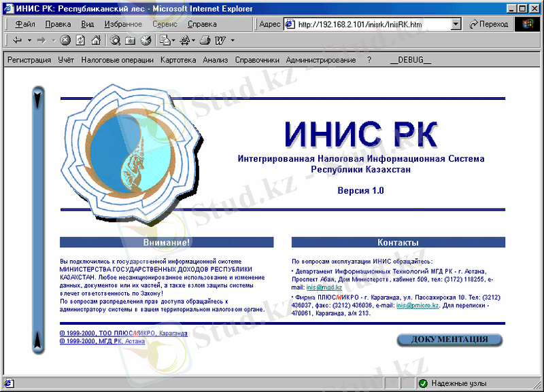
Task: Maximize the Internet Explorer window
Action: (x=522, y=9)
